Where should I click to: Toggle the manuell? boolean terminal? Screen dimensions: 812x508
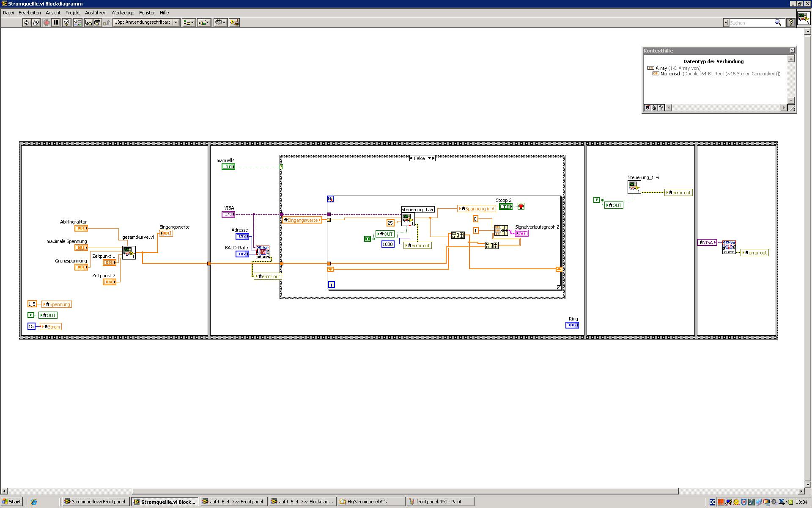click(x=228, y=167)
